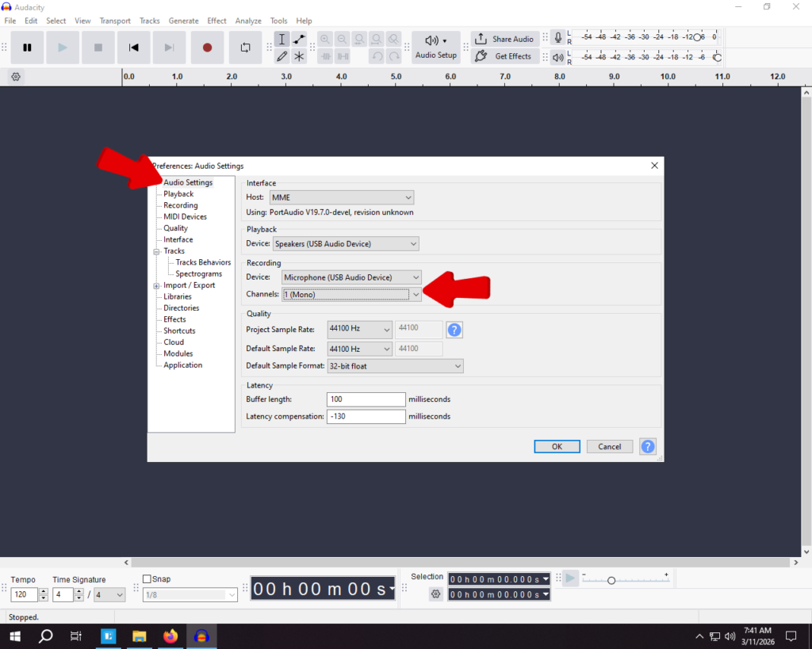Select Quality in preferences list
812x649 pixels.
175,228
